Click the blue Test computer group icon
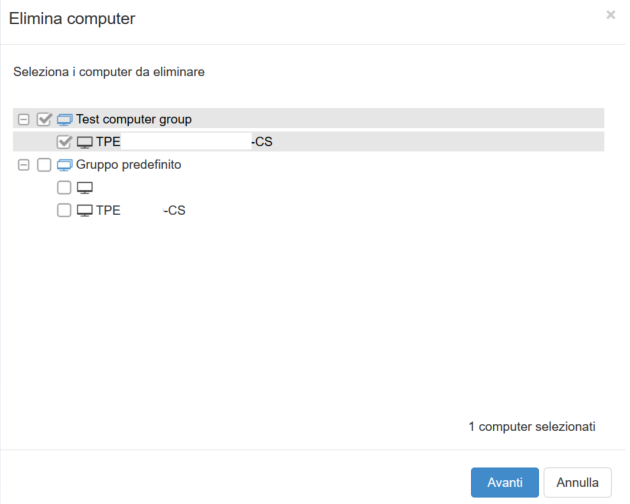630x504 pixels. (x=64, y=120)
